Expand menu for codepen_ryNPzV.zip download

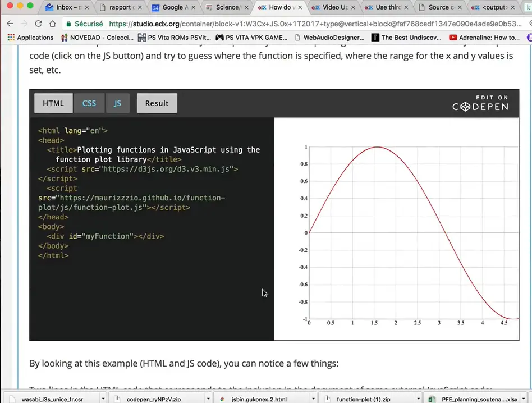pos(208,399)
